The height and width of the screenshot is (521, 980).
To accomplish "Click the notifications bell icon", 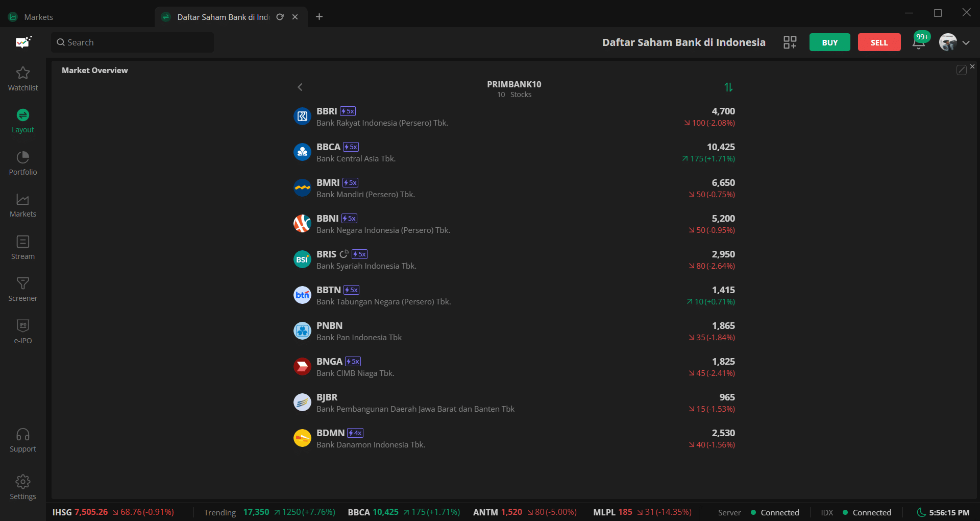I will point(919,42).
